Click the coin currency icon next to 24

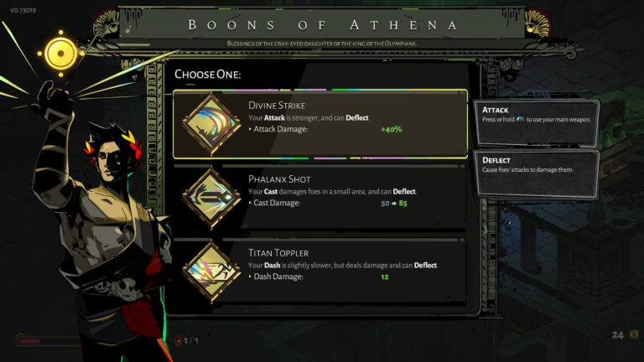(634, 335)
